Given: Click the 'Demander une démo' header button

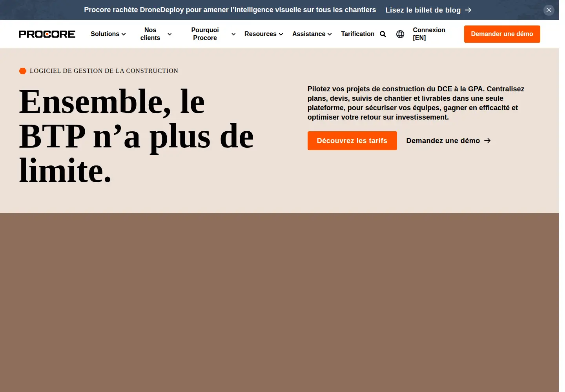Looking at the screenshot, I should click(x=502, y=34).
